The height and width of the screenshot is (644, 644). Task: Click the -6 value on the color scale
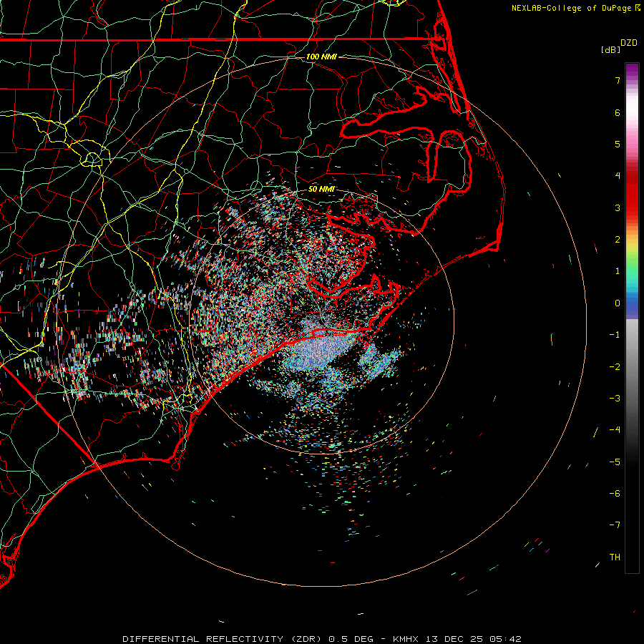615,494
